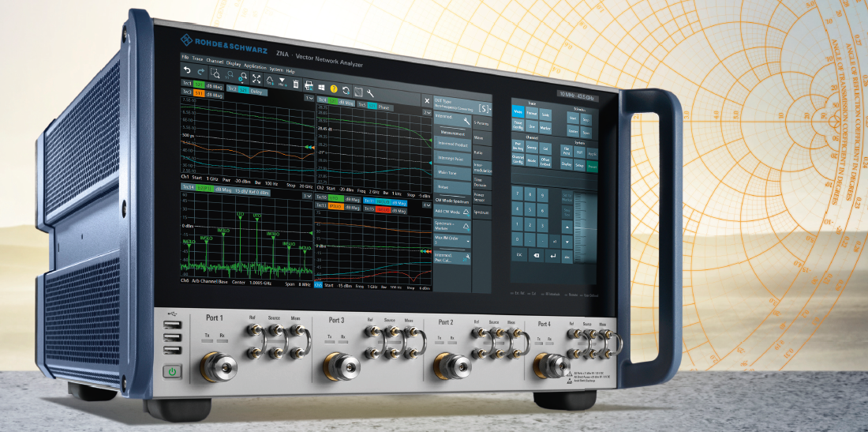Select trace label Trc1 S21 dB Mag
This screenshot has height=432, width=868.
click(x=203, y=85)
